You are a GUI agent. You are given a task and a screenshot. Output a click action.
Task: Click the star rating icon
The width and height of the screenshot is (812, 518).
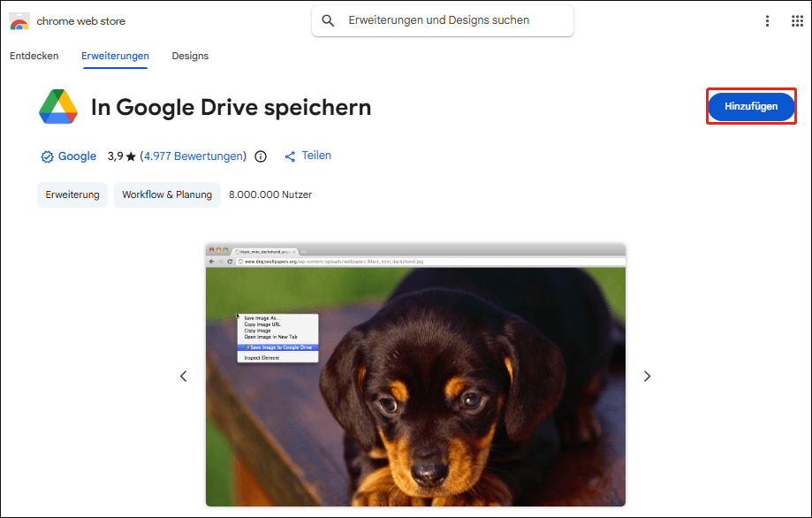tap(131, 155)
